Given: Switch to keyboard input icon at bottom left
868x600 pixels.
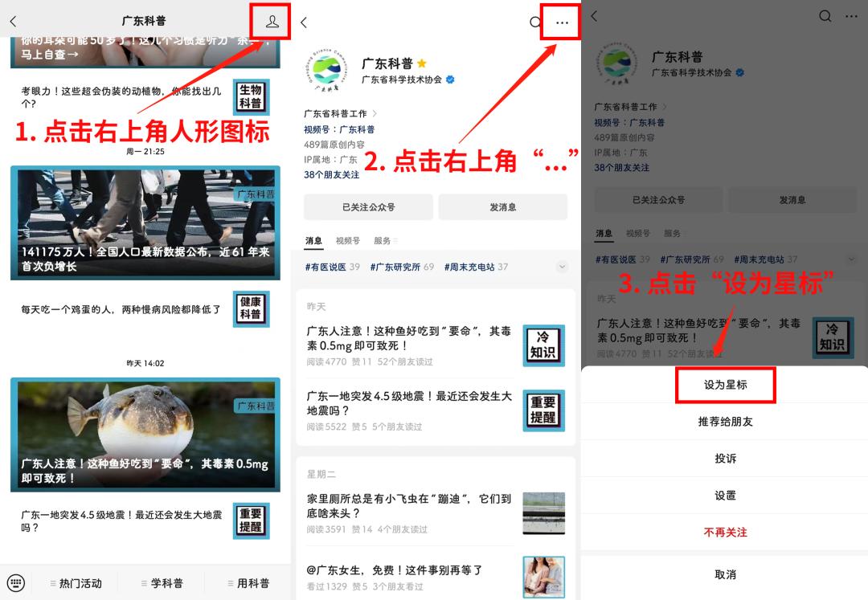Looking at the screenshot, I should point(15,582).
